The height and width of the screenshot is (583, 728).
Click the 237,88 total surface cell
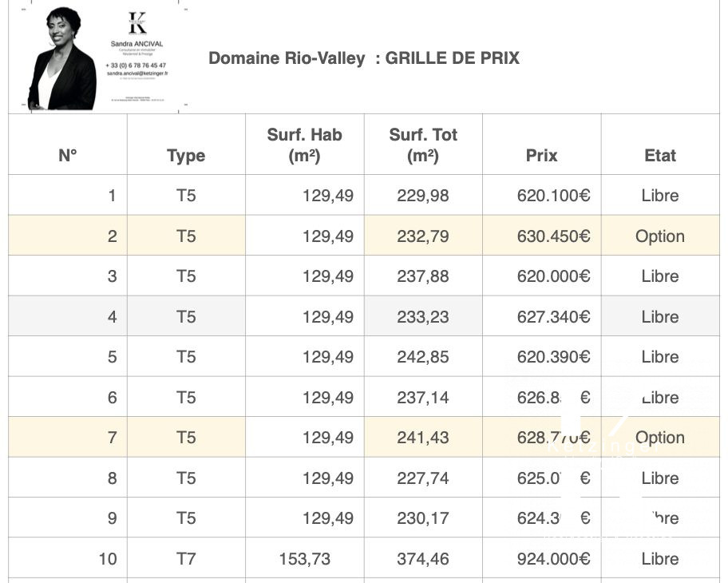(423, 276)
